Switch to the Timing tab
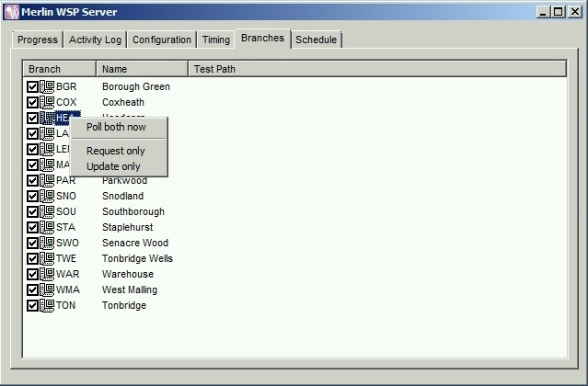 pos(216,40)
